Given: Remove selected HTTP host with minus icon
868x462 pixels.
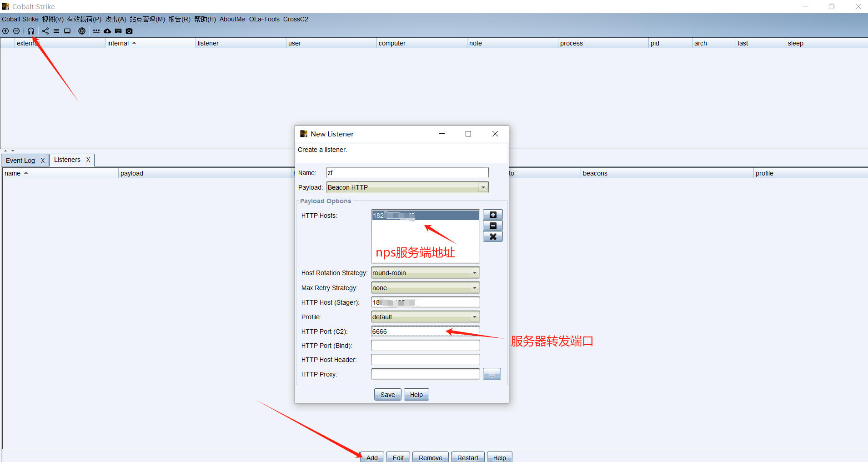Looking at the screenshot, I should pos(493,226).
